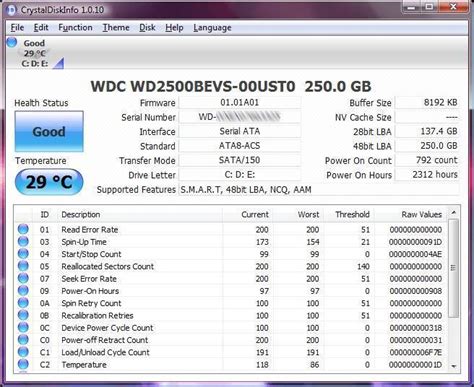Click the scroll down arrow of attribute list
This screenshot has width=474, height=387.
point(454,366)
